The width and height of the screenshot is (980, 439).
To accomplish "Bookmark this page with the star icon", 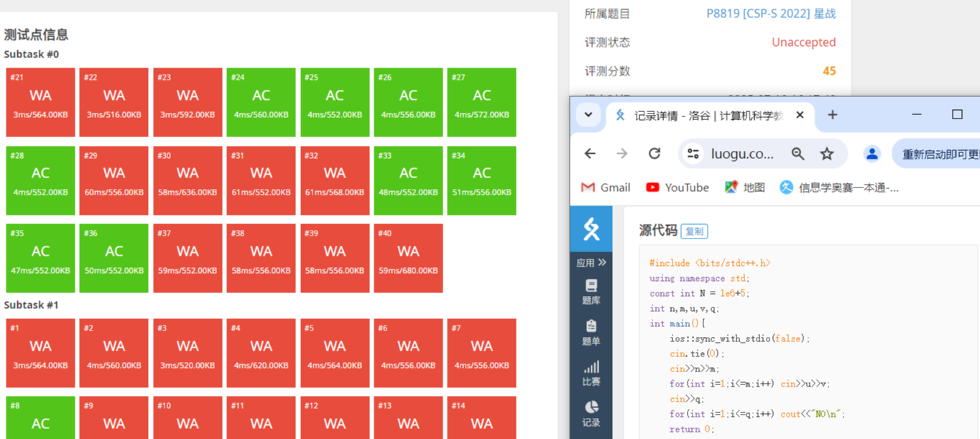I will tap(827, 154).
